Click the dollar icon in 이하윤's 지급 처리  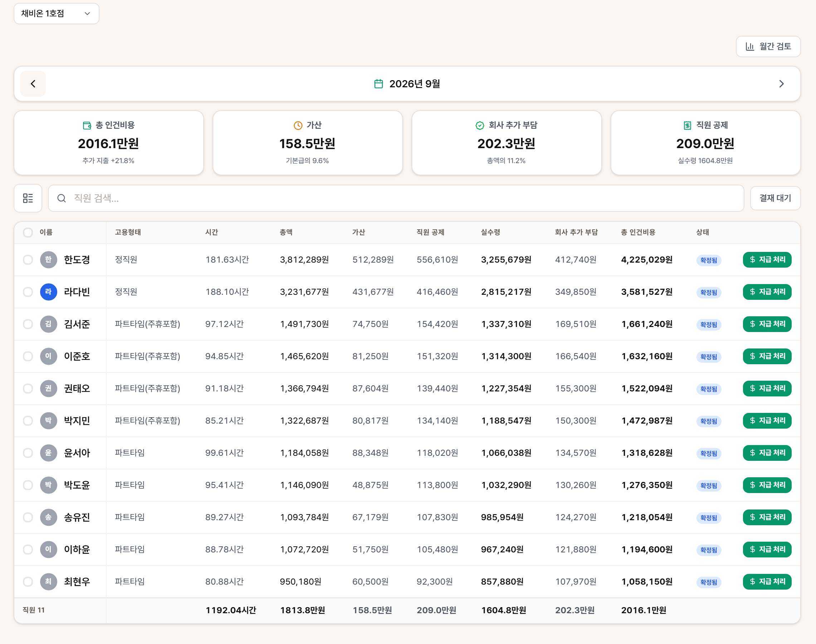tap(753, 550)
